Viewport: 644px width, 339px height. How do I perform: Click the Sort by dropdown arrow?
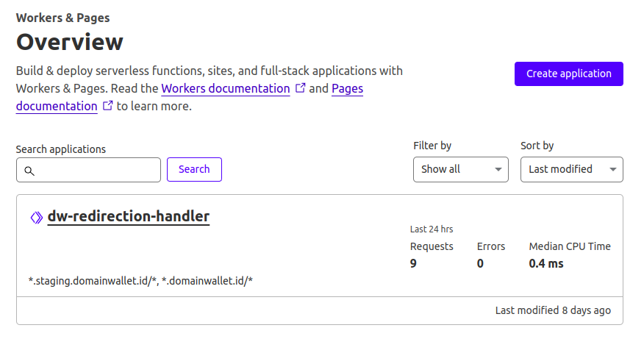click(x=613, y=169)
